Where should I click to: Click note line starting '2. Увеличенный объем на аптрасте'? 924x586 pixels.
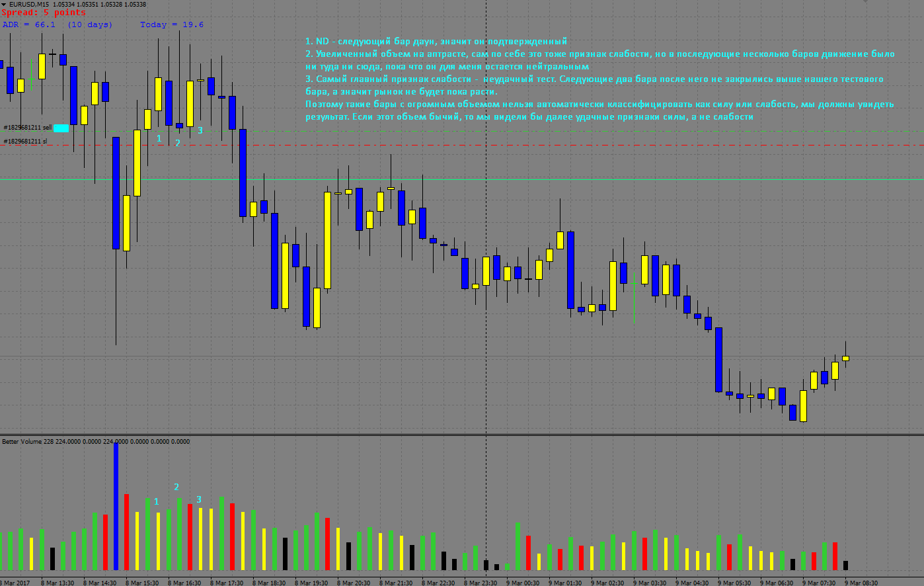click(600, 54)
